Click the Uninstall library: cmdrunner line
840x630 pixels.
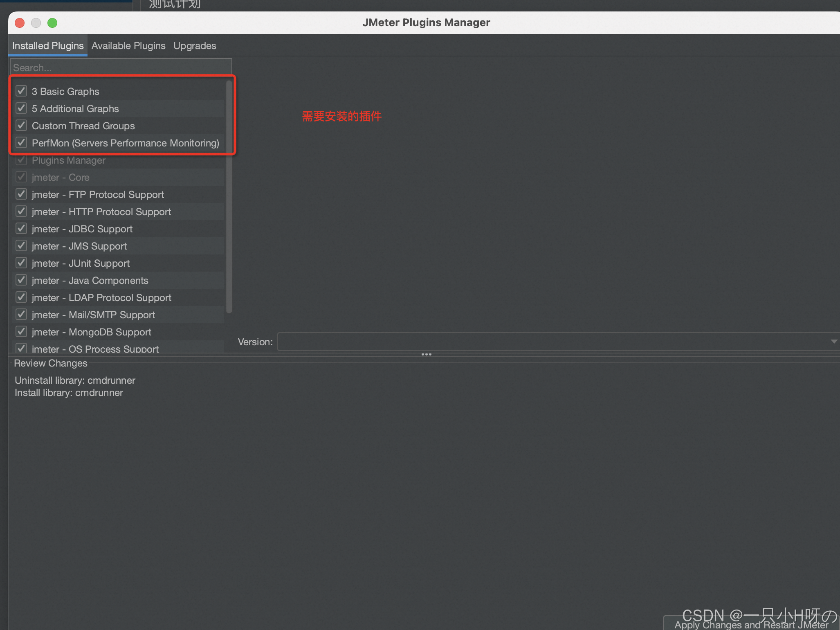pos(75,380)
